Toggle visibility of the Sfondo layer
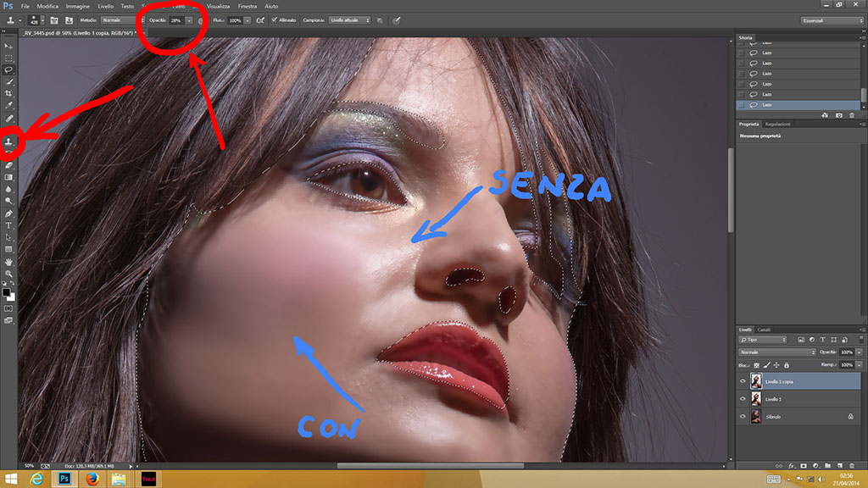868x488 pixels. coord(743,417)
